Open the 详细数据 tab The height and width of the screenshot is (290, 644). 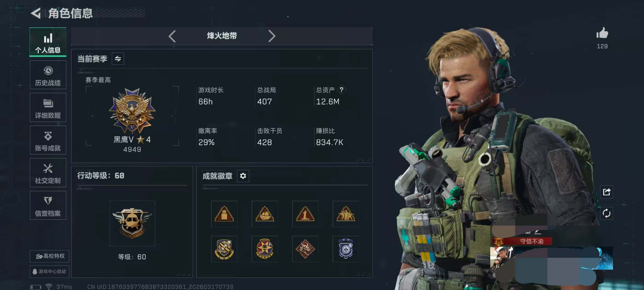48,107
